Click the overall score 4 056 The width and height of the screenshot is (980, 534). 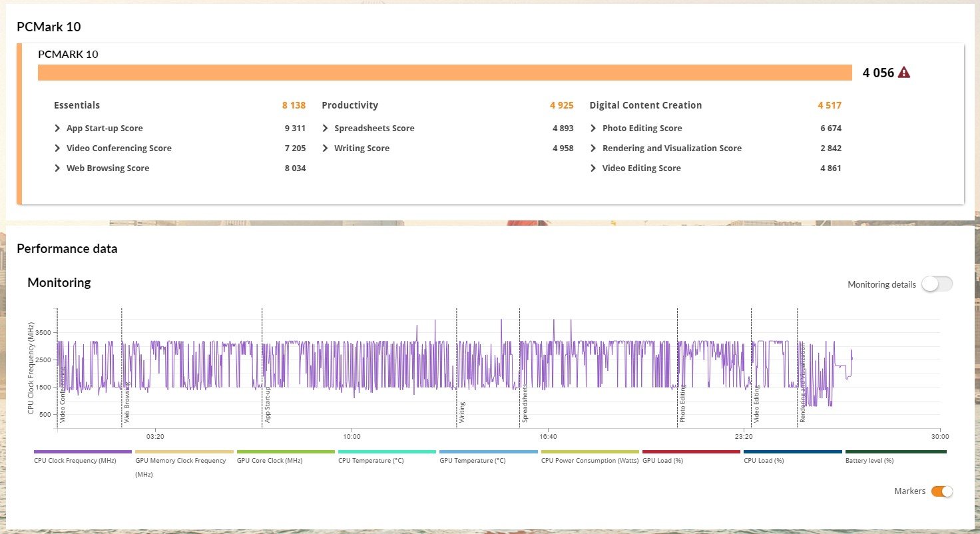coord(878,73)
